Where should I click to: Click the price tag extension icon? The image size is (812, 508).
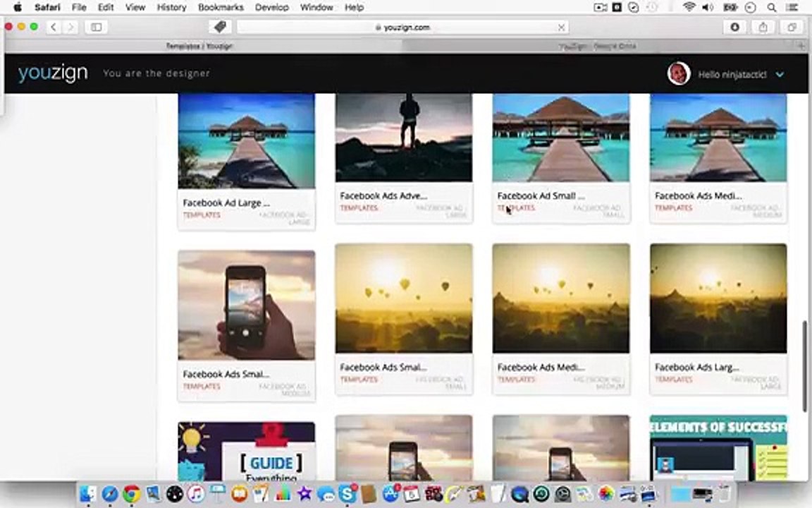point(220,26)
